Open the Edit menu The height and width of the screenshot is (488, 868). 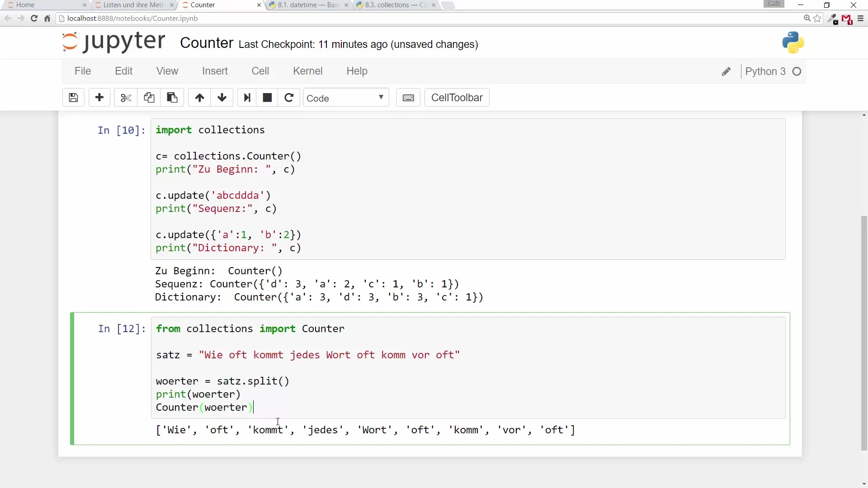pyautogui.click(x=123, y=71)
